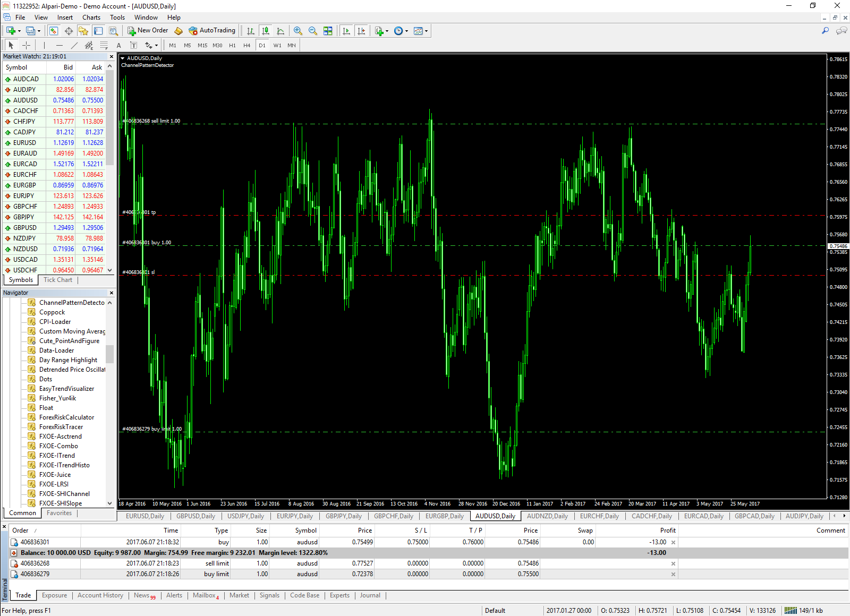Expand the Periods dropdown arrow
Viewport: 850px width, 616px height.
407,31
